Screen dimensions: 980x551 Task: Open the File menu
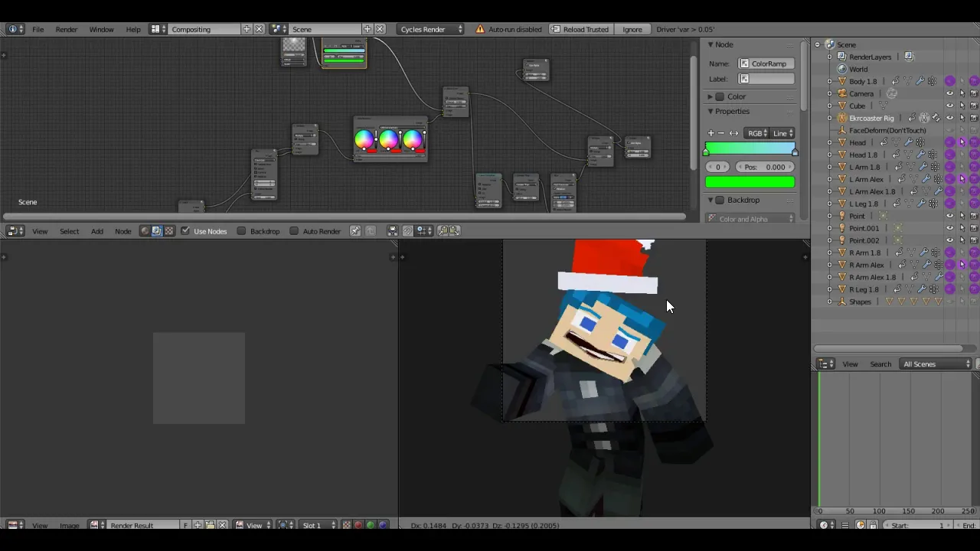coord(38,29)
